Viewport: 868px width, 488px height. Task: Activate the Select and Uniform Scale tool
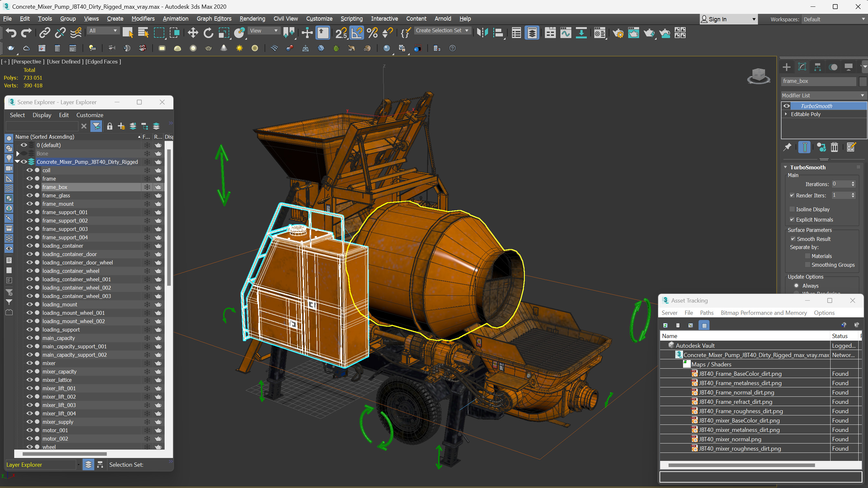click(224, 33)
